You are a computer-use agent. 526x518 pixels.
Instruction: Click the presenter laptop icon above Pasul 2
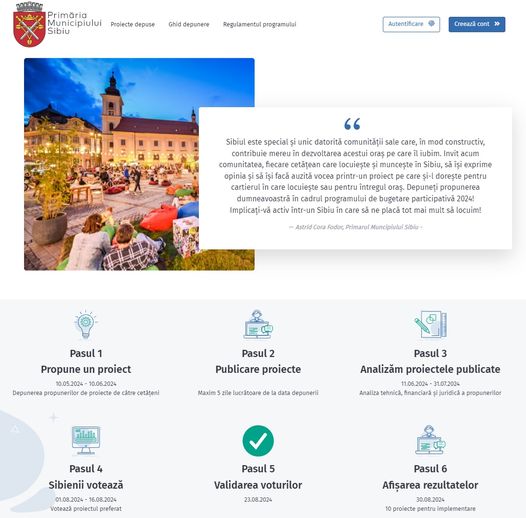258,324
